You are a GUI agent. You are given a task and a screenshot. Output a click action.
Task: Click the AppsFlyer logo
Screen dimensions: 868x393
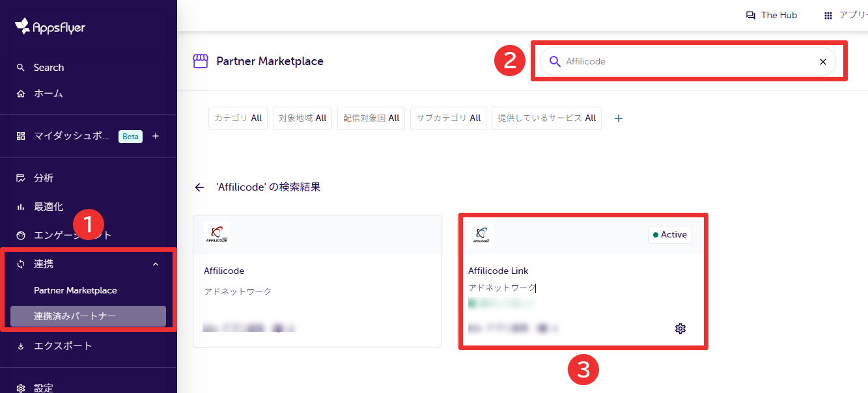tap(50, 27)
